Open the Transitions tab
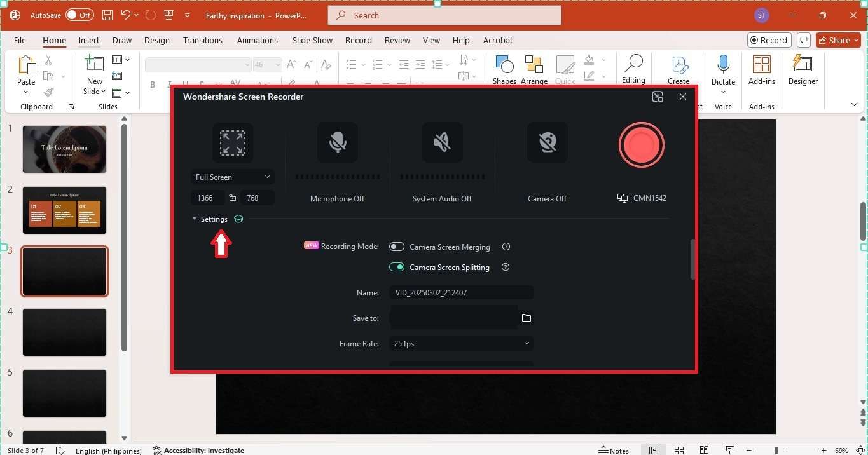The height and width of the screenshot is (455, 868). click(203, 40)
